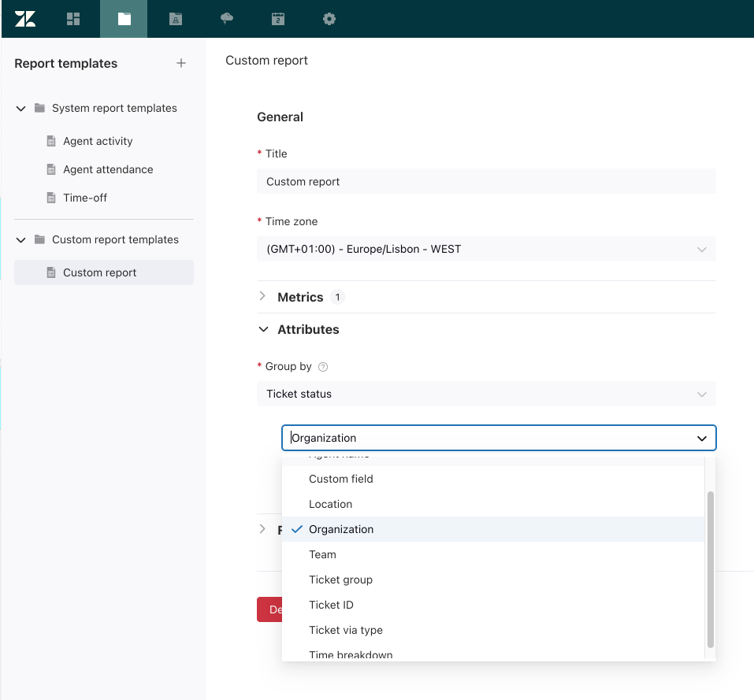The image size is (754, 700).
Task: Select Custom report in the sidebar
Action: coord(104,272)
